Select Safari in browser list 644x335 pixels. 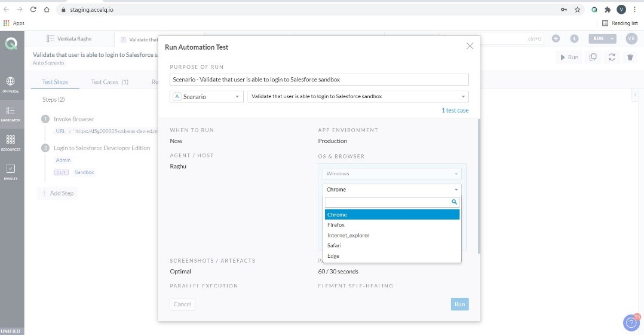click(392, 245)
